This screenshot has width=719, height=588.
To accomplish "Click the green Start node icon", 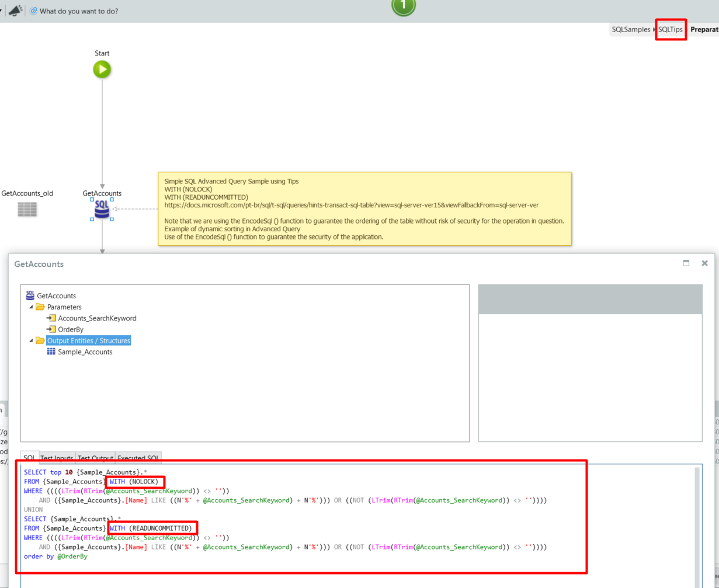I will pyautogui.click(x=102, y=69).
